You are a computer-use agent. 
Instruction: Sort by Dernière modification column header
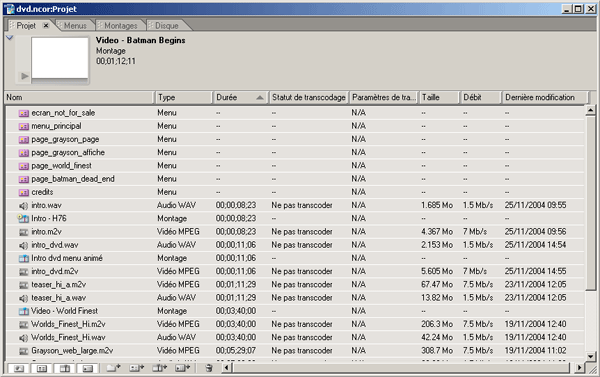pos(545,97)
